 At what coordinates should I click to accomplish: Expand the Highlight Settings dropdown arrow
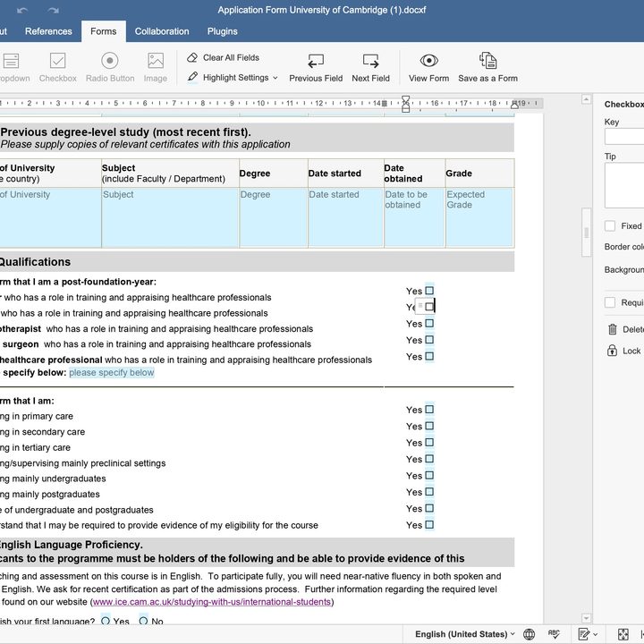click(275, 78)
